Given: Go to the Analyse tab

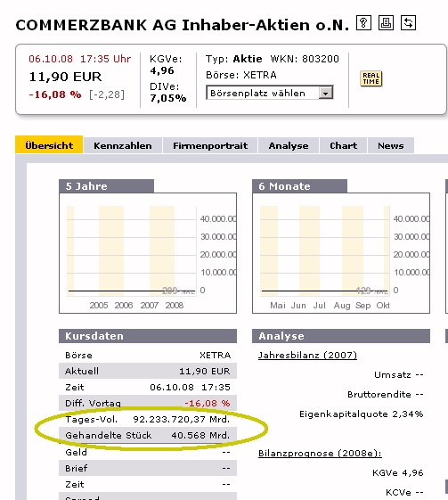Looking at the screenshot, I should 289,146.
